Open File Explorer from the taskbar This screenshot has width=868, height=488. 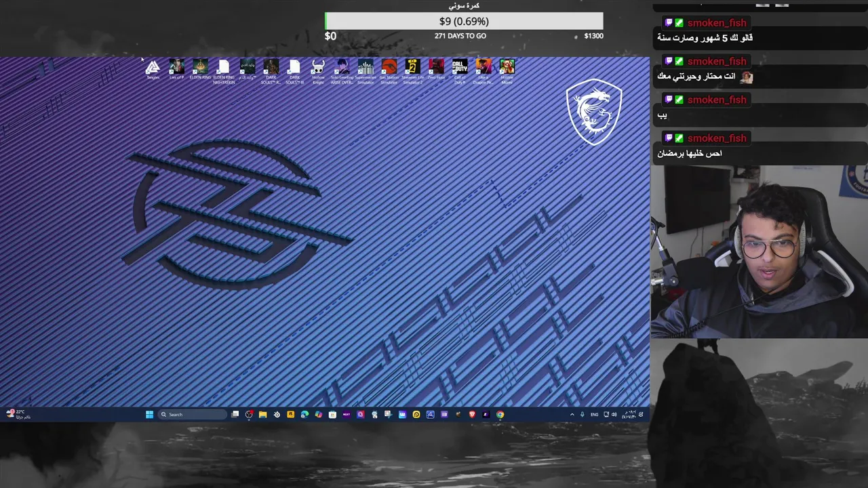[262, 414]
